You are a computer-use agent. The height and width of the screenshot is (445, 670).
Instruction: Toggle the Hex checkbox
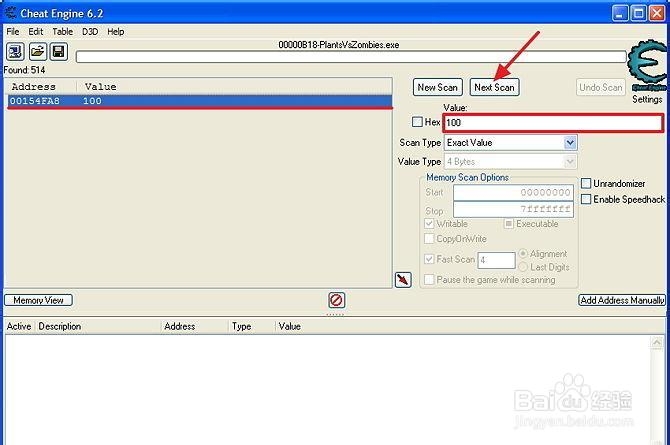(x=417, y=122)
